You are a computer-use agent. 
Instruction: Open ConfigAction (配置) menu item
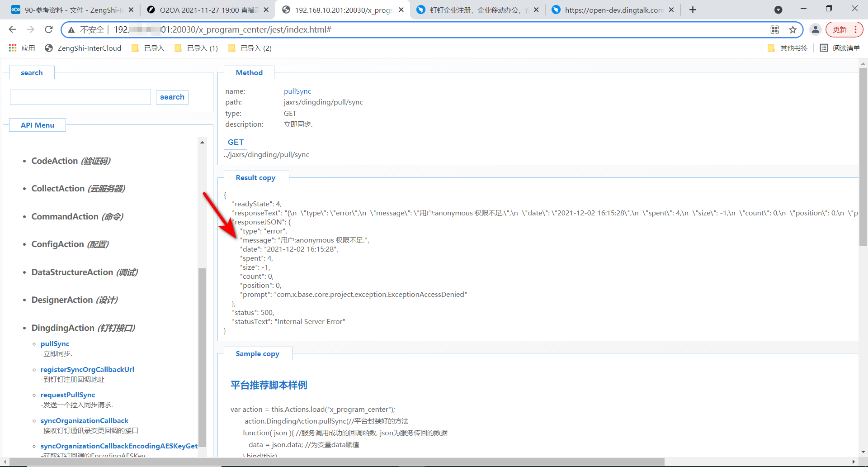[x=70, y=244]
